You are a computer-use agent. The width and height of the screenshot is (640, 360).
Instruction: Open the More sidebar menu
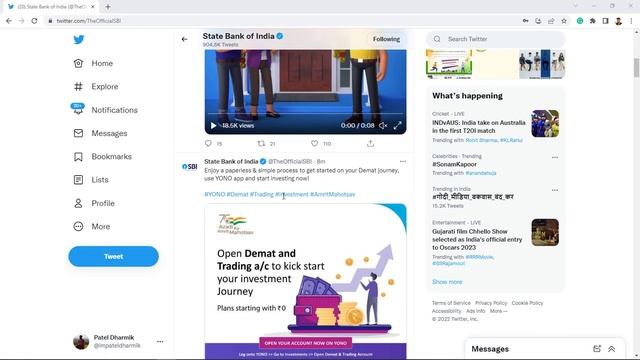pos(92,227)
